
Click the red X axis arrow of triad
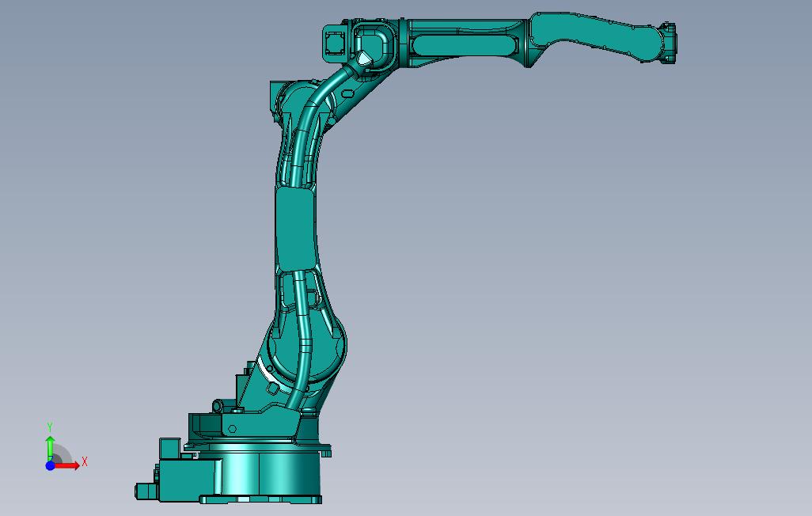click(68, 465)
